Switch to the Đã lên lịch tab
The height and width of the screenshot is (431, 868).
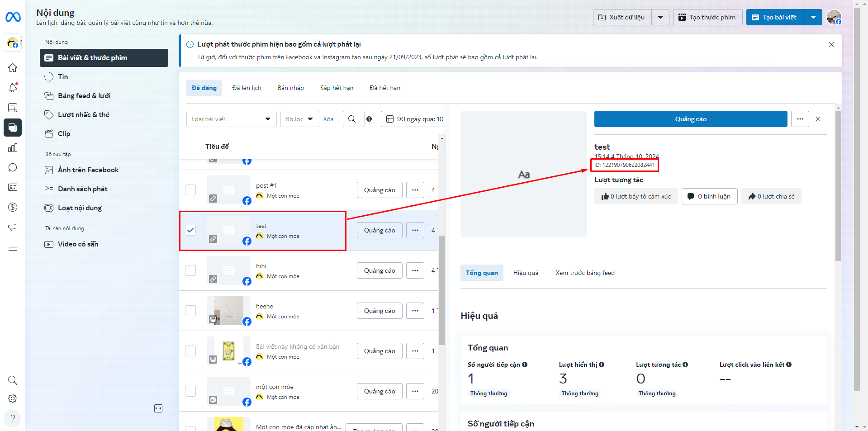(x=247, y=88)
